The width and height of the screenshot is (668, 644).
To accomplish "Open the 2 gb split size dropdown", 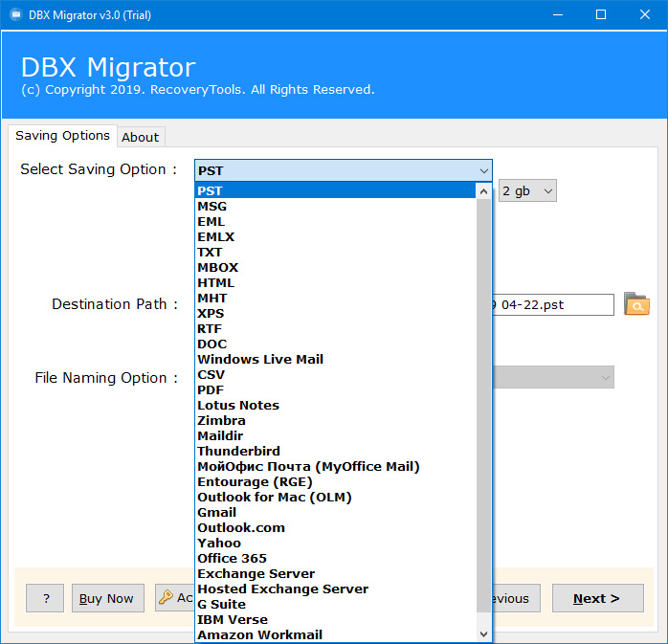I will tap(527, 190).
